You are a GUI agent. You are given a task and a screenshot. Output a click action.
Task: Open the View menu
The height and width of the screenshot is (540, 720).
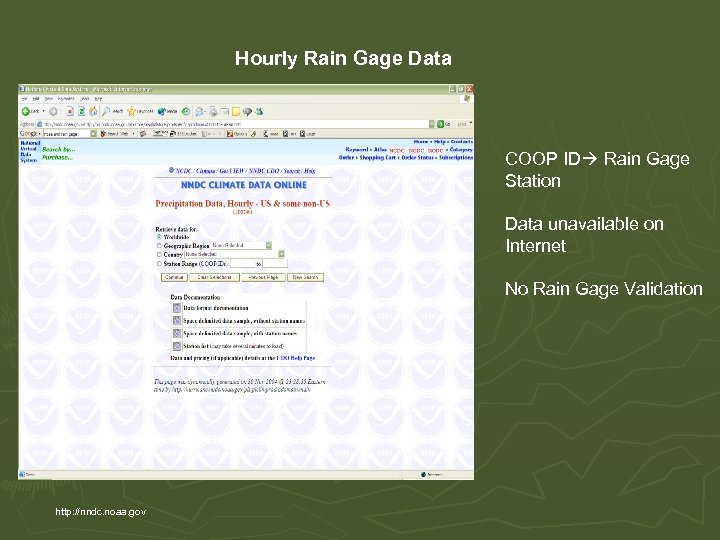pos(49,99)
